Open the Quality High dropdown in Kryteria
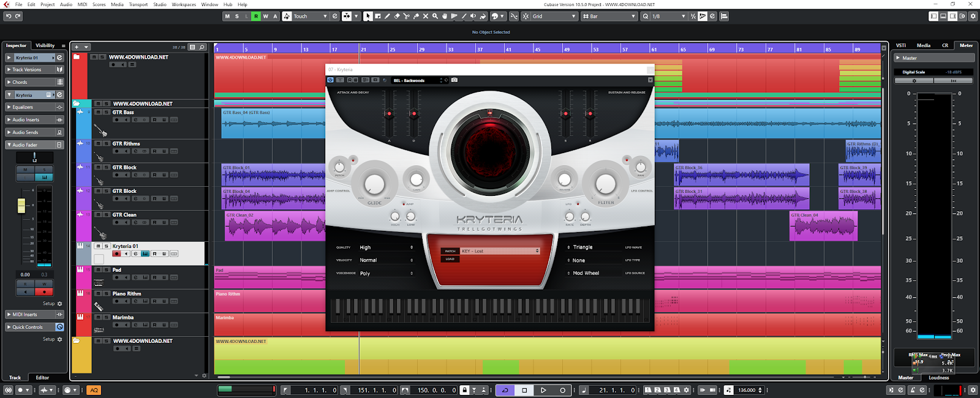The image size is (980, 398). (386, 247)
